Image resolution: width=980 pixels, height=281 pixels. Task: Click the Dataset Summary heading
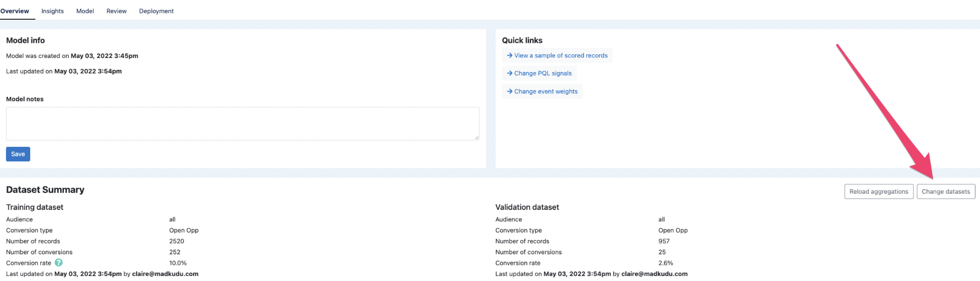tap(45, 190)
